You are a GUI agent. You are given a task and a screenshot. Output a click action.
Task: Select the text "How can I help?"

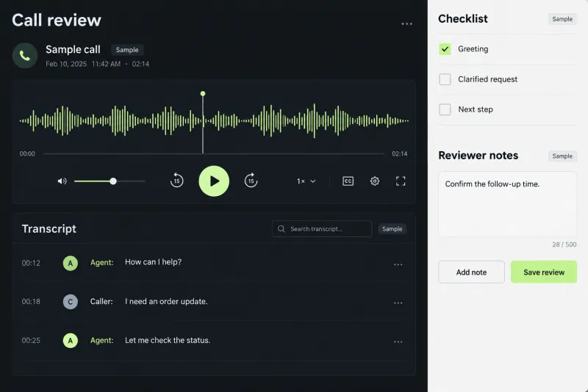153,262
